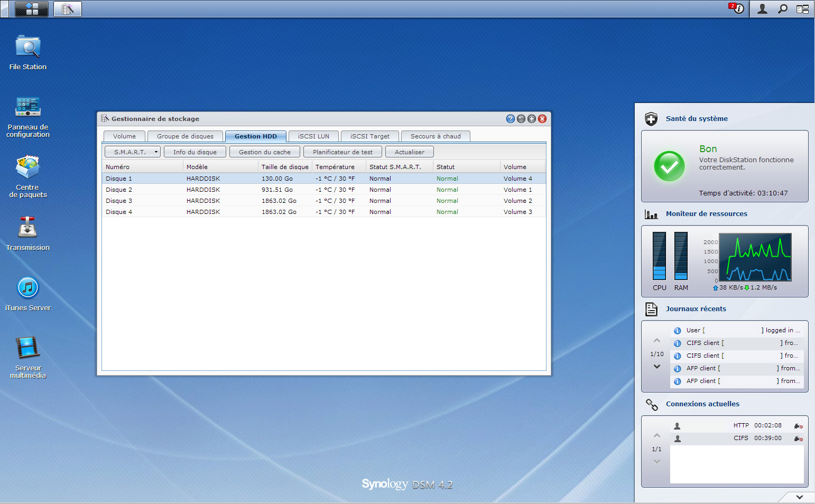Click the search magnifier in the taskbar

pyautogui.click(x=783, y=9)
